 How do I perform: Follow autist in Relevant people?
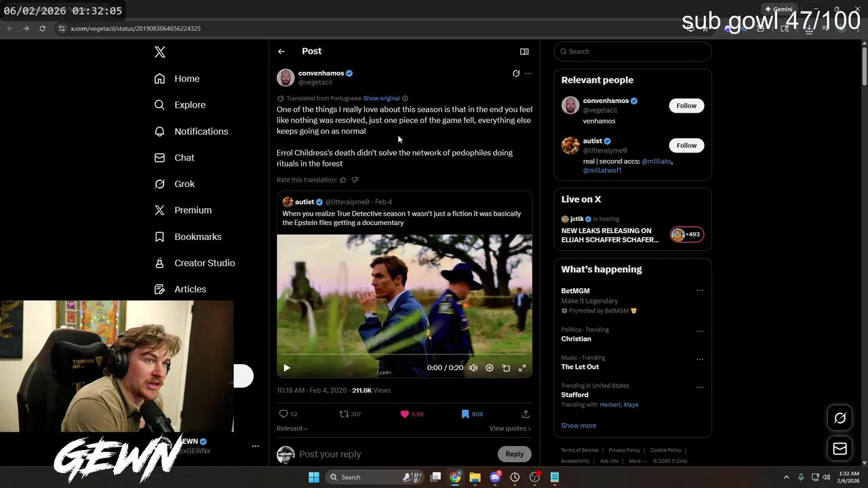[686, 146]
